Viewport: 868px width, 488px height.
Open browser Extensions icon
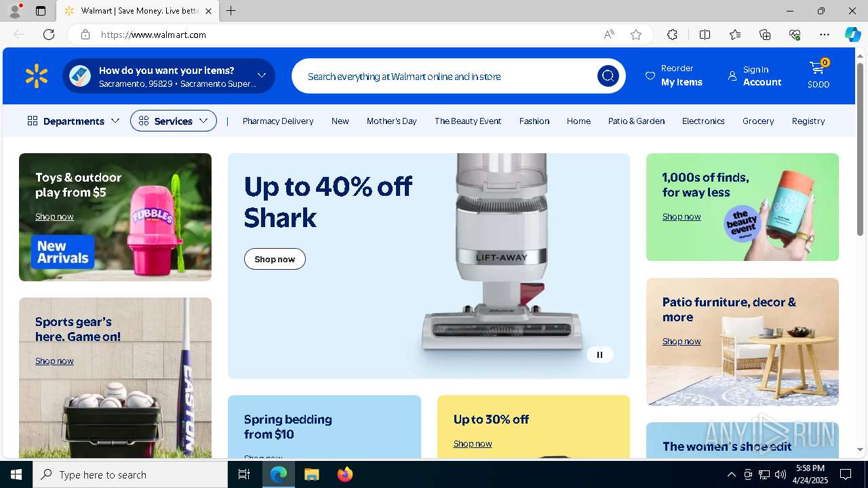click(x=672, y=35)
